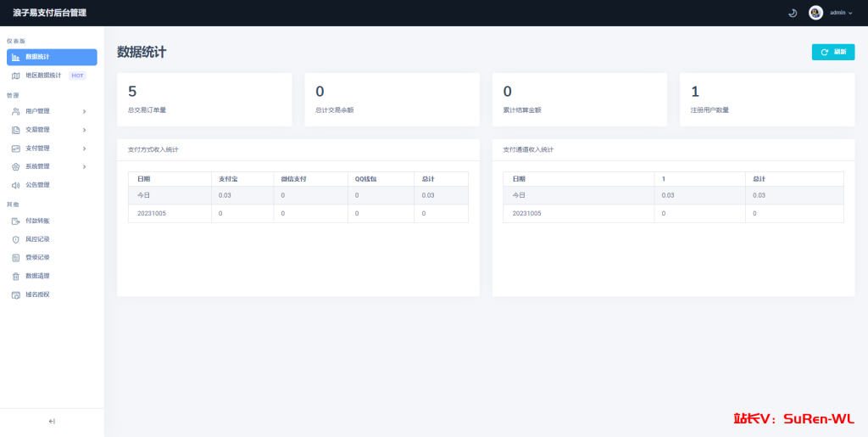Click the 用户管理 people icon
868x437 pixels.
point(16,111)
